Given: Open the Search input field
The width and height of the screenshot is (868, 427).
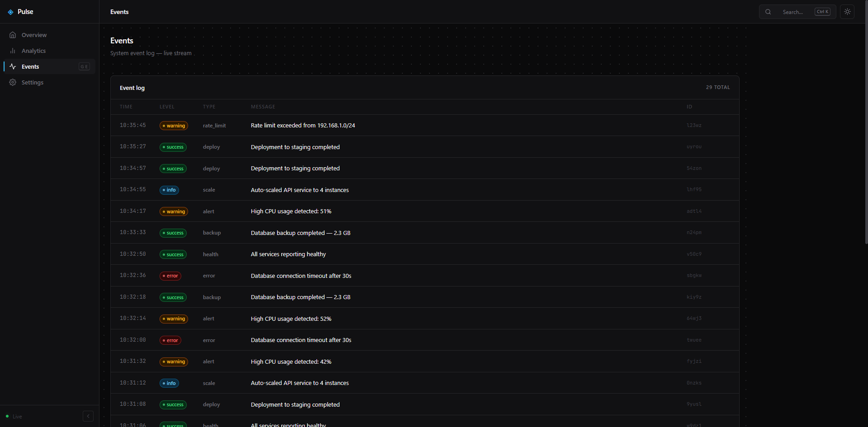Looking at the screenshot, I should 797,12.
